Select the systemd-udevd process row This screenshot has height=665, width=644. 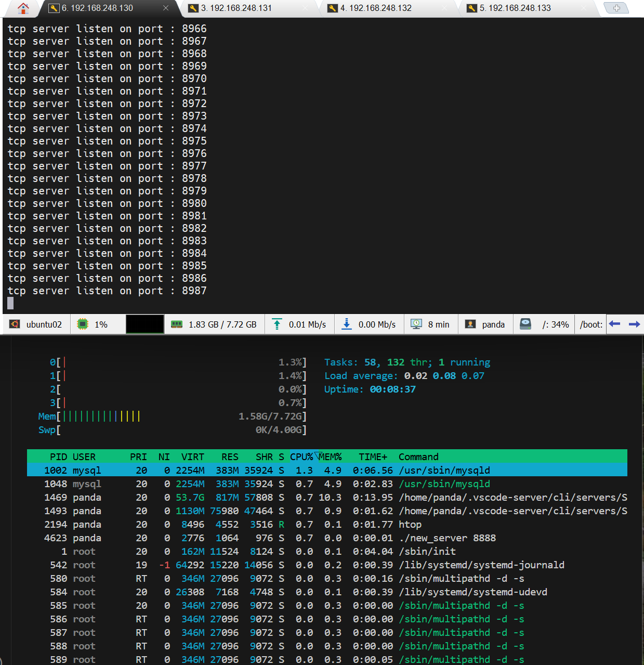tap(327, 592)
